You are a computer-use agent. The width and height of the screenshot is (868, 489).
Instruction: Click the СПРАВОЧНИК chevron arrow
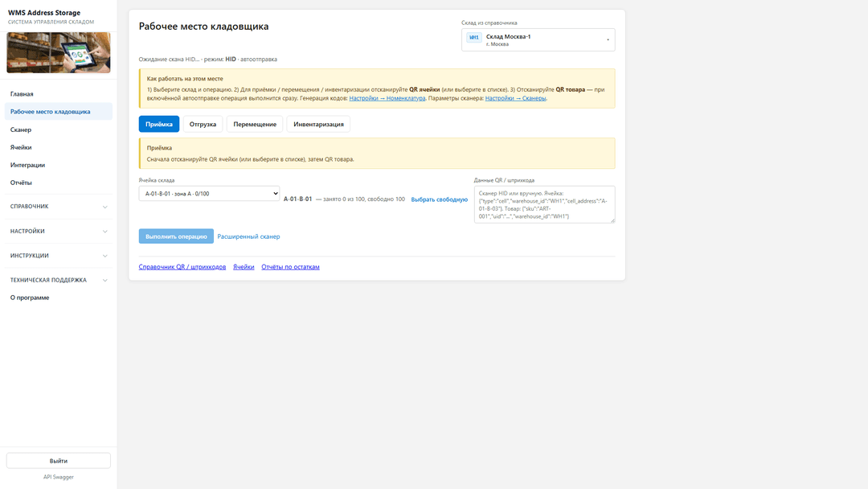click(x=104, y=208)
